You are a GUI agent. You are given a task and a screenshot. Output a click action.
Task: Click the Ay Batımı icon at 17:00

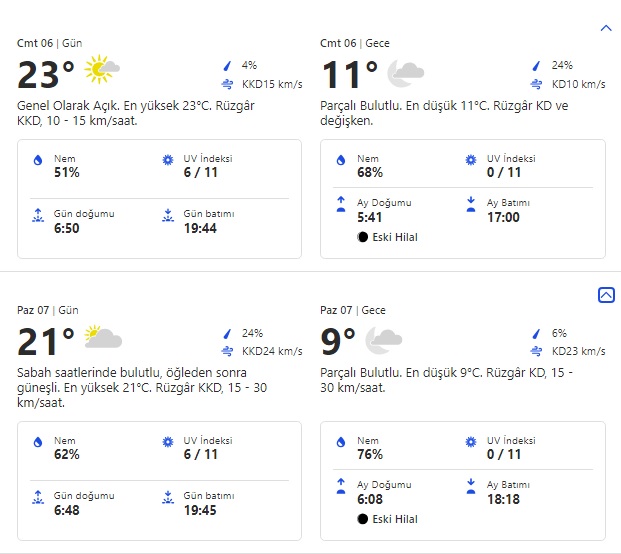(471, 204)
